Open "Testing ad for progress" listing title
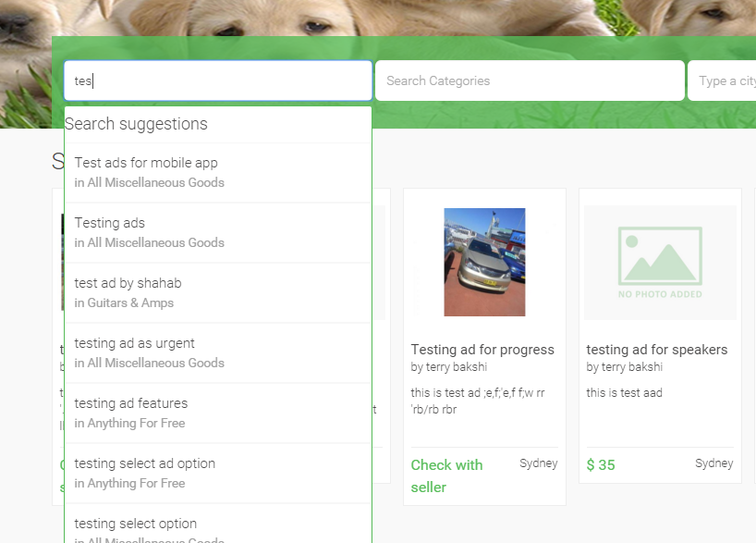This screenshot has width=756, height=543. tap(482, 350)
